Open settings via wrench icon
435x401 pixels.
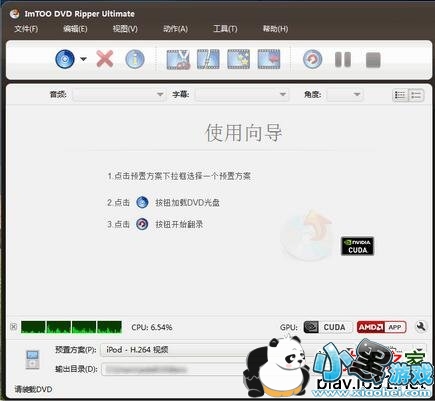pos(421,327)
